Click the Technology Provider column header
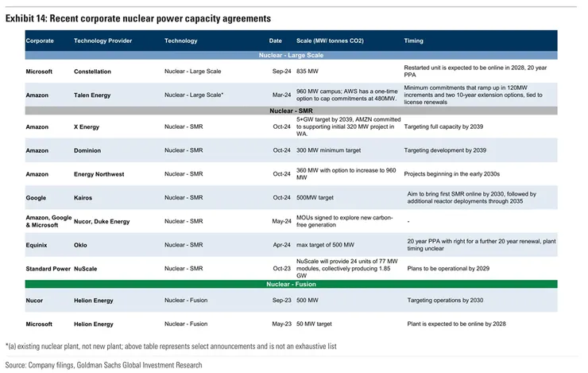This screenshot has height=373, width=588. [x=103, y=40]
